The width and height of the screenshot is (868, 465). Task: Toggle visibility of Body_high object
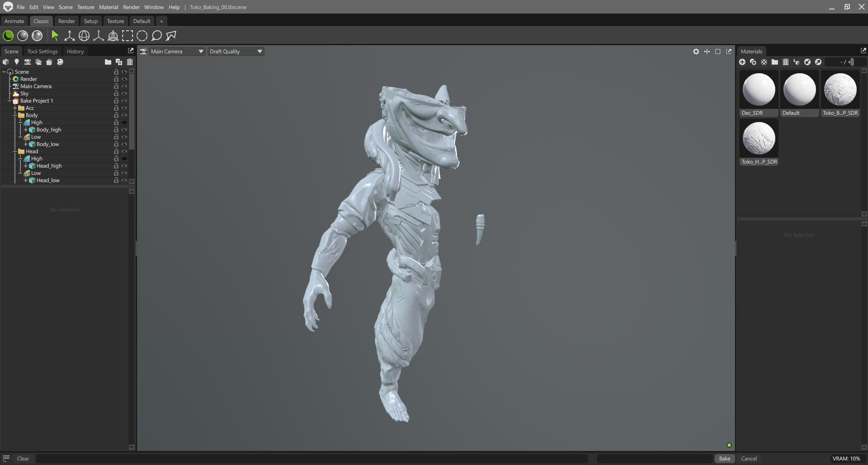click(124, 130)
